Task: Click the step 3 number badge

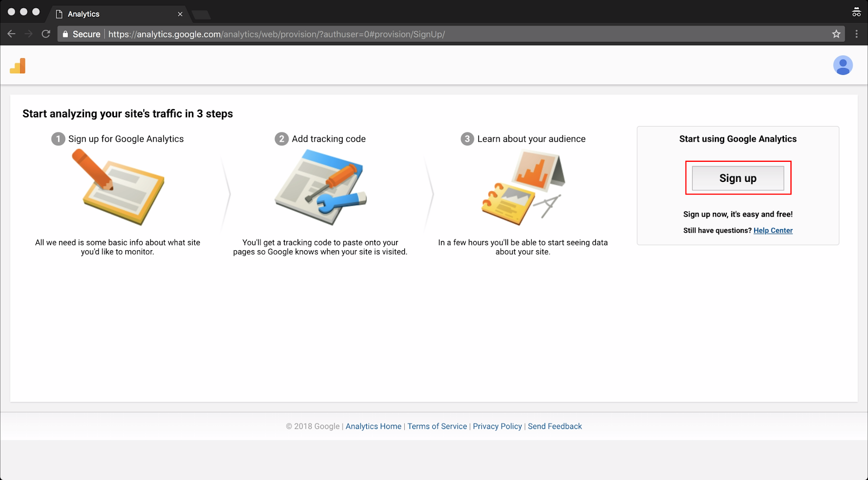Action: [467, 139]
